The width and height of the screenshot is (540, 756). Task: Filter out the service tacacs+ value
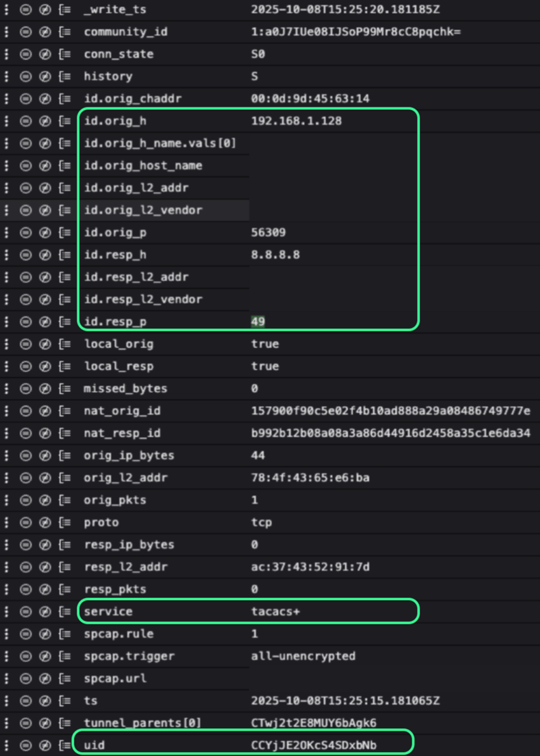tap(45, 611)
